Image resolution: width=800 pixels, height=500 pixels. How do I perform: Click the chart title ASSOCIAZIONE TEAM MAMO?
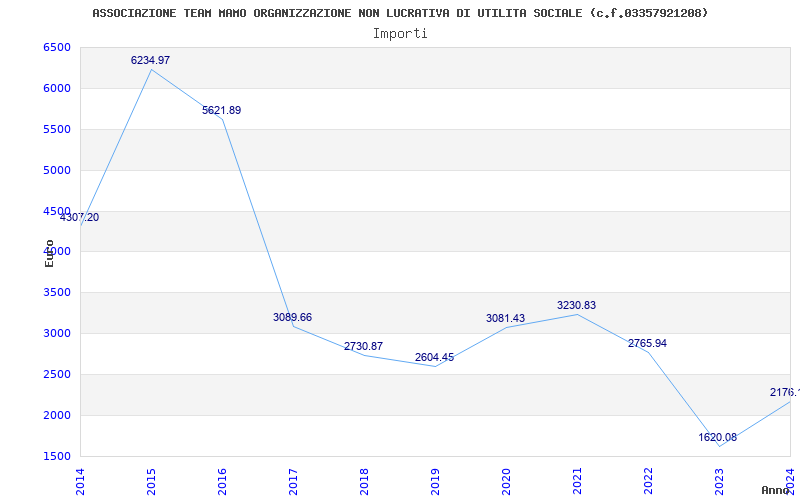[400, 13]
